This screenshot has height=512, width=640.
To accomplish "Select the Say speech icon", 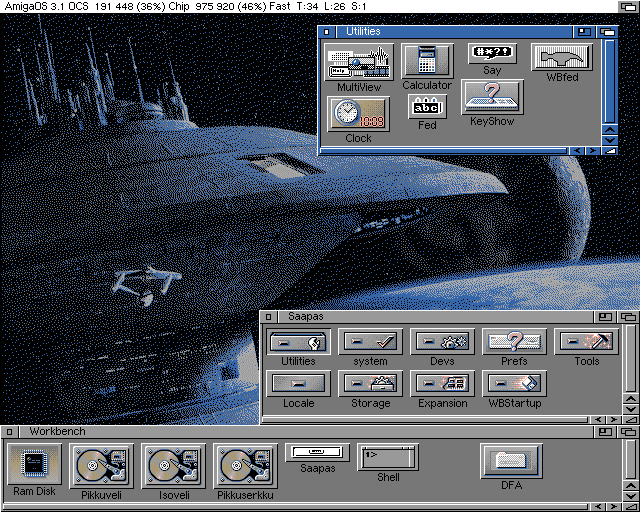I will coord(492,53).
